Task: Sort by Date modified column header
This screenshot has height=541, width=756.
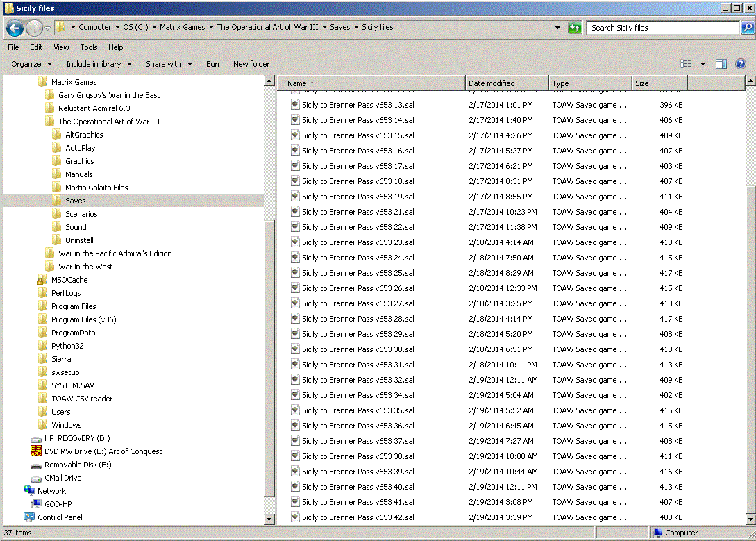Action: 507,83
